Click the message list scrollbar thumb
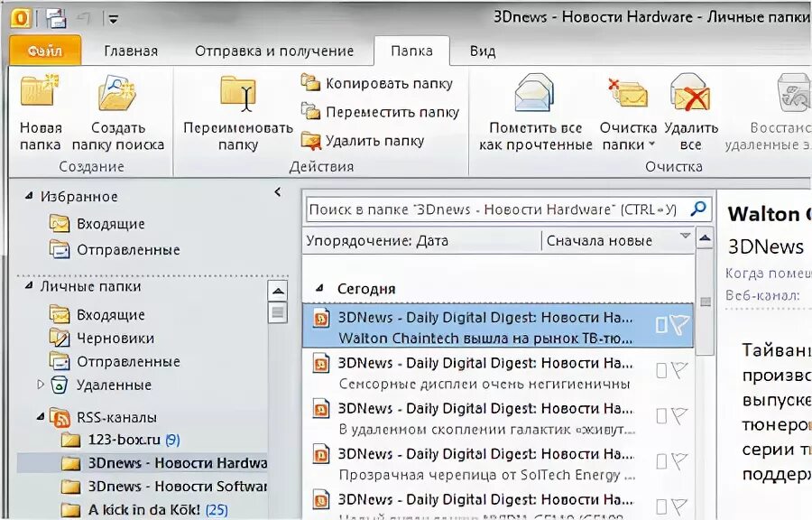This screenshot has height=520, width=812. pyautogui.click(x=705, y=302)
